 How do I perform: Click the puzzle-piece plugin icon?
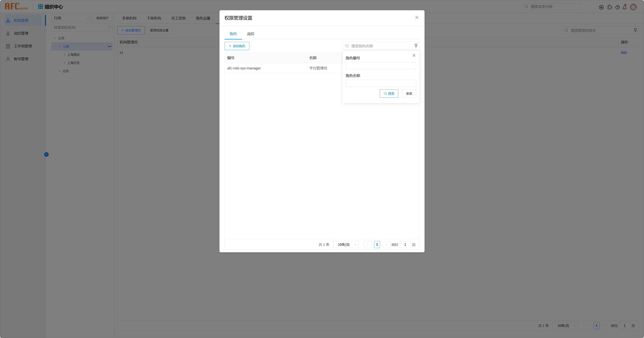pos(610,7)
